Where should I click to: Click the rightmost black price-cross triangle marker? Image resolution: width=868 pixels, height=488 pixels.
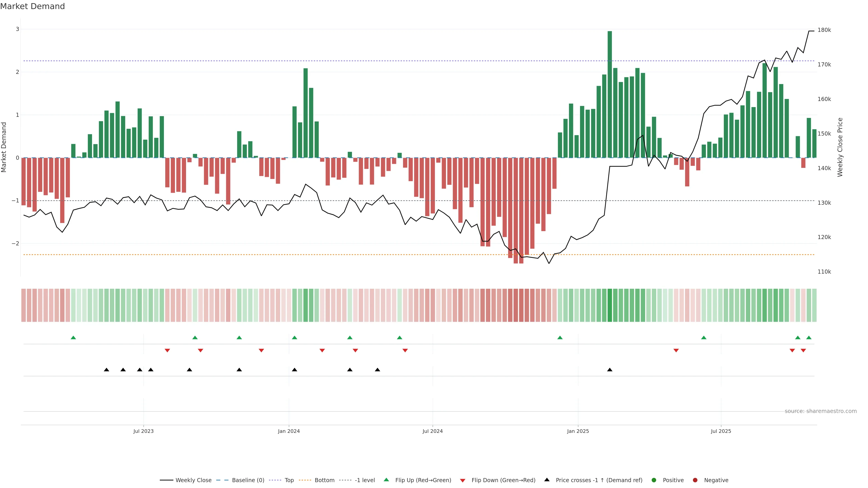click(x=610, y=370)
